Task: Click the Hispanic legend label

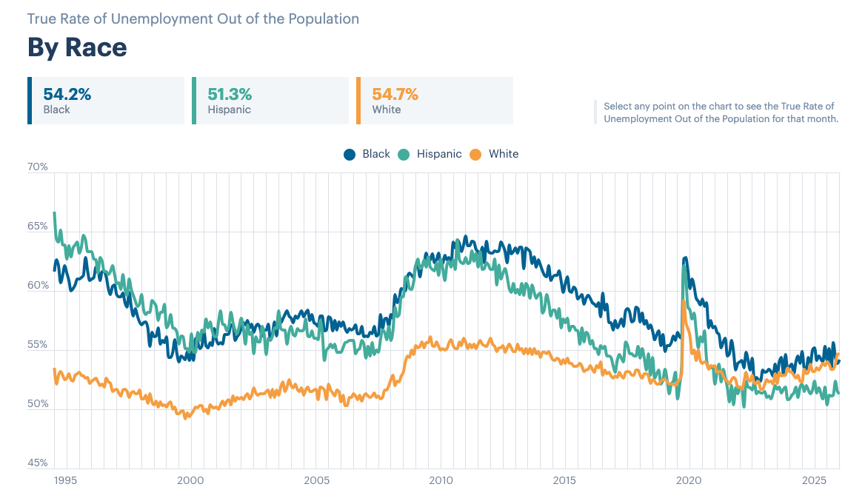Action: pyautogui.click(x=439, y=154)
